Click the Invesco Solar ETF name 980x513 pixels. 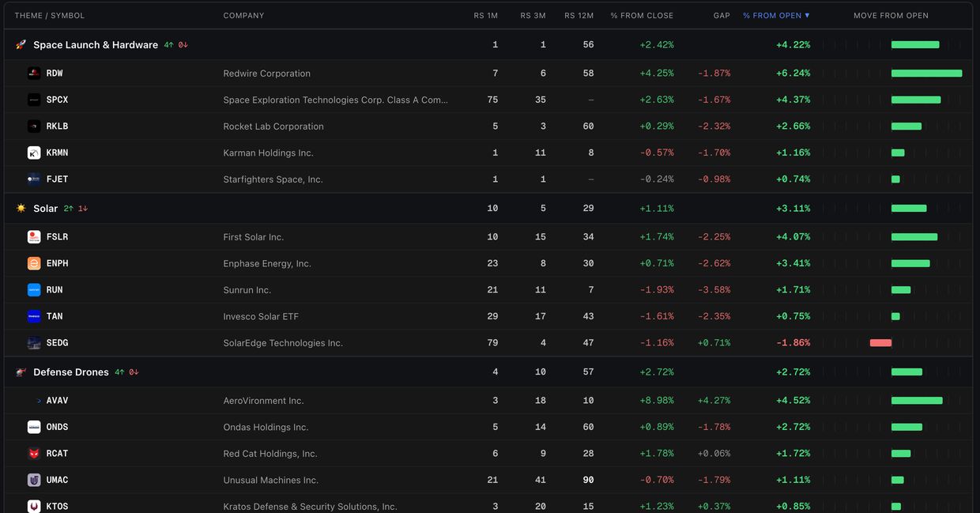point(261,317)
